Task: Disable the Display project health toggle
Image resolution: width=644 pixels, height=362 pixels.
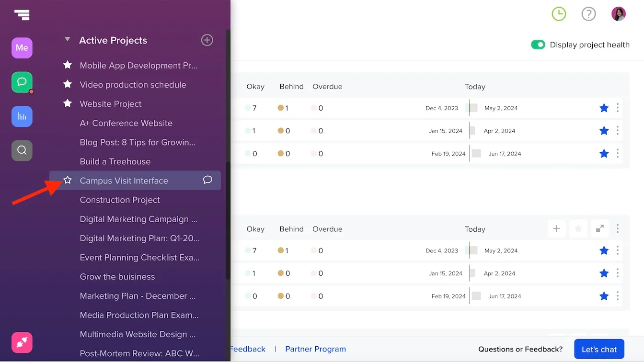Action: pos(538,44)
